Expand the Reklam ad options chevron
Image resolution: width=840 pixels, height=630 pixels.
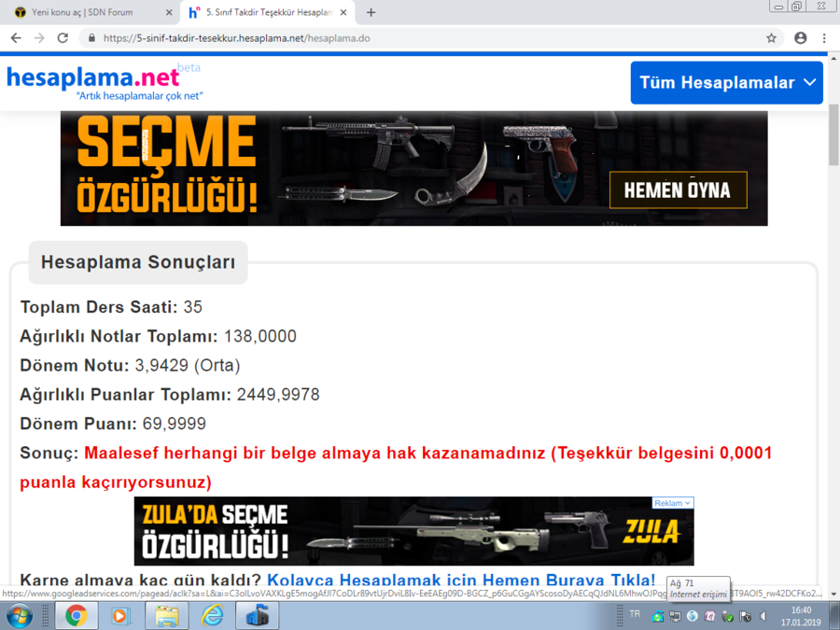point(687,503)
